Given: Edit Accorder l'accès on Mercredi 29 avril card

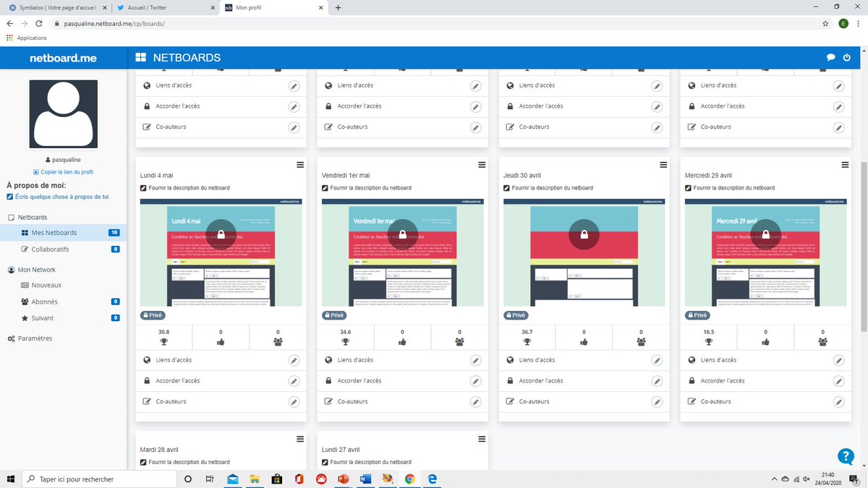Looking at the screenshot, I should 838,381.
